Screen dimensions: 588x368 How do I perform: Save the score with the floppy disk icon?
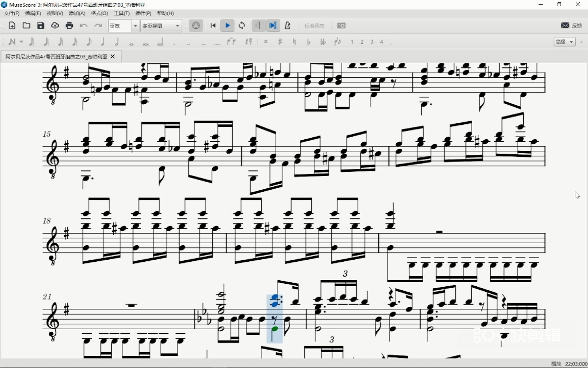pyautogui.click(x=40, y=26)
